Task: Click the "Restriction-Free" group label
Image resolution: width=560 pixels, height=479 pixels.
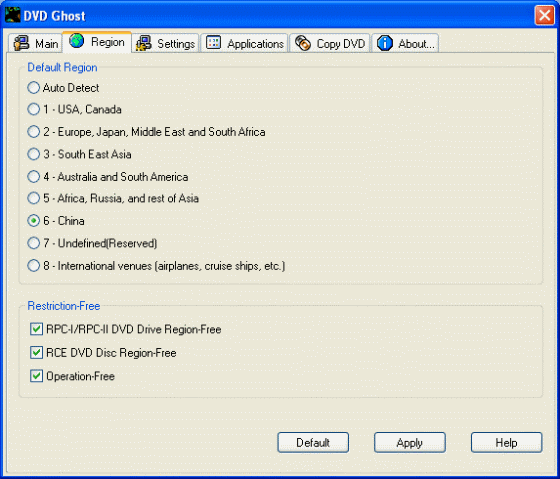Action: point(64,306)
